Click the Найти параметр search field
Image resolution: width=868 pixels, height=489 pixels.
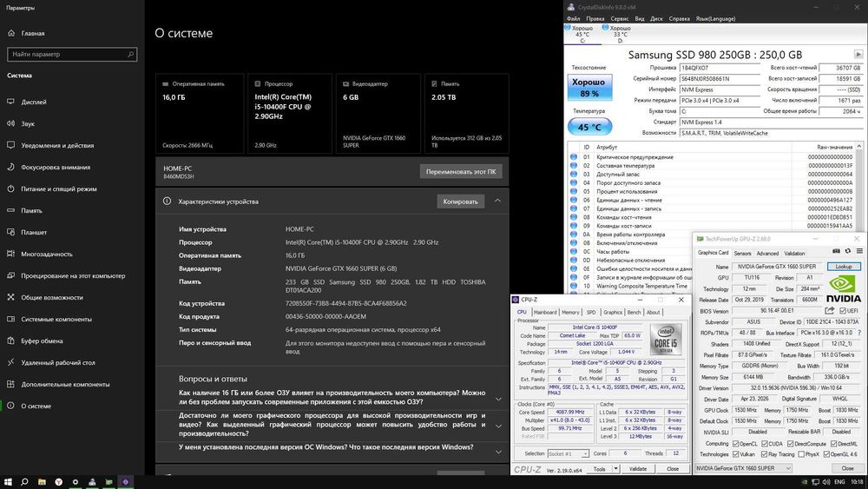[x=72, y=54]
